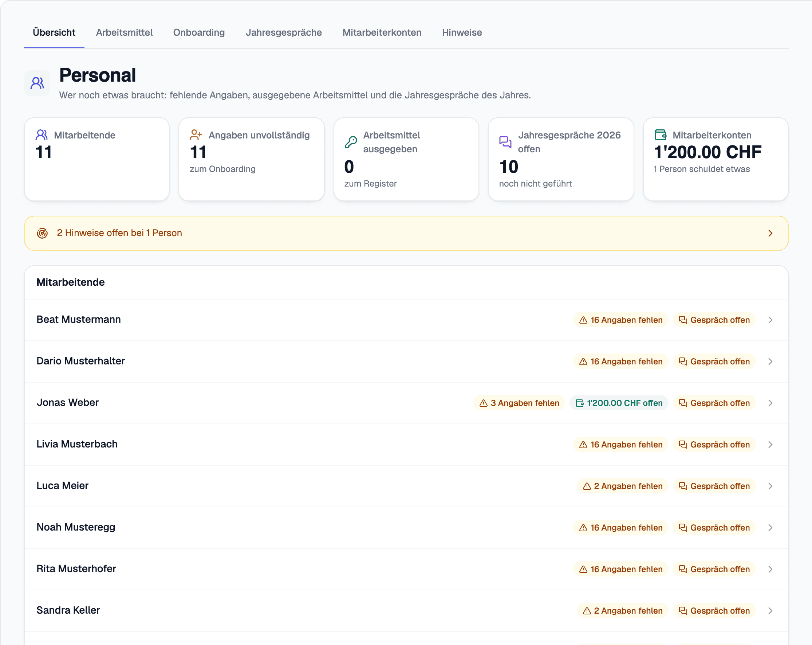This screenshot has width=812, height=645.
Task: Follow the 'zum Register' link
Action: (371, 184)
